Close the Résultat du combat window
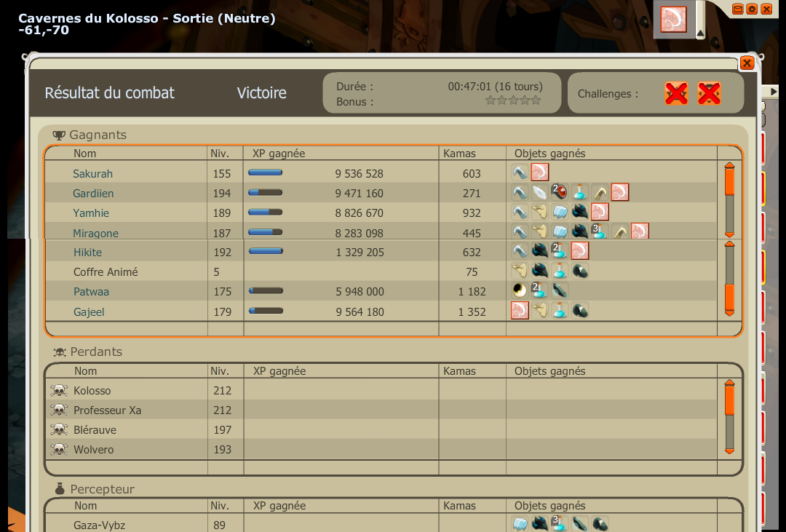The image size is (786, 532). click(747, 63)
